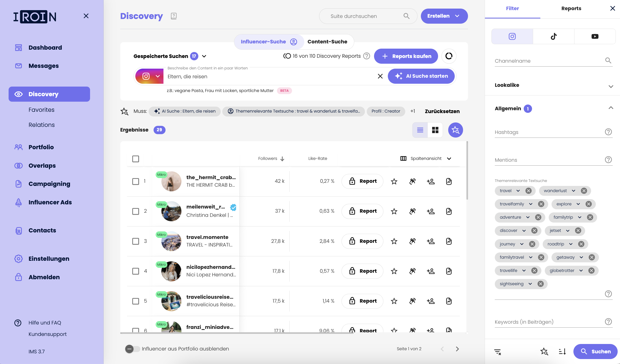This screenshot has height=364, width=620.
Task: Click the AI Suche starten button
Action: 421,76
